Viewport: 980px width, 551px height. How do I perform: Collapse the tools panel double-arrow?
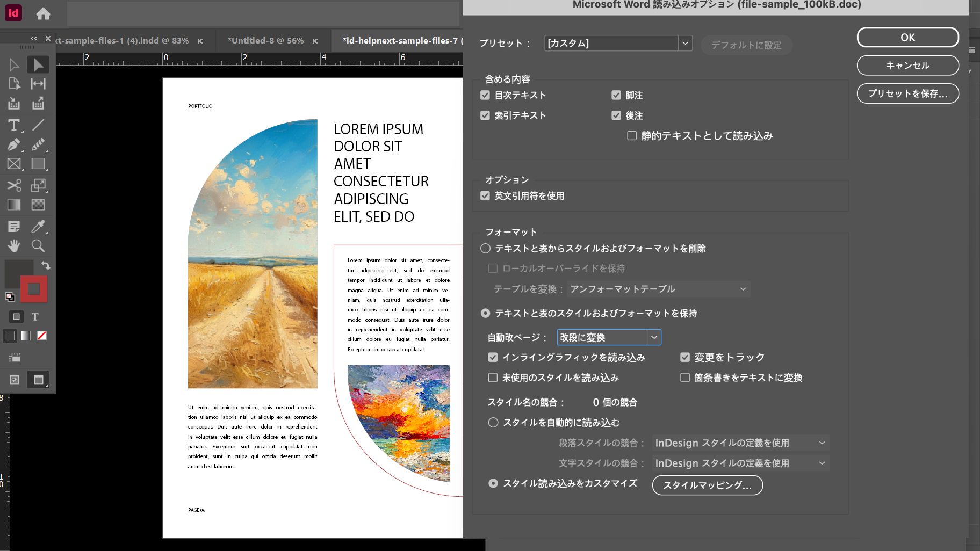click(34, 39)
